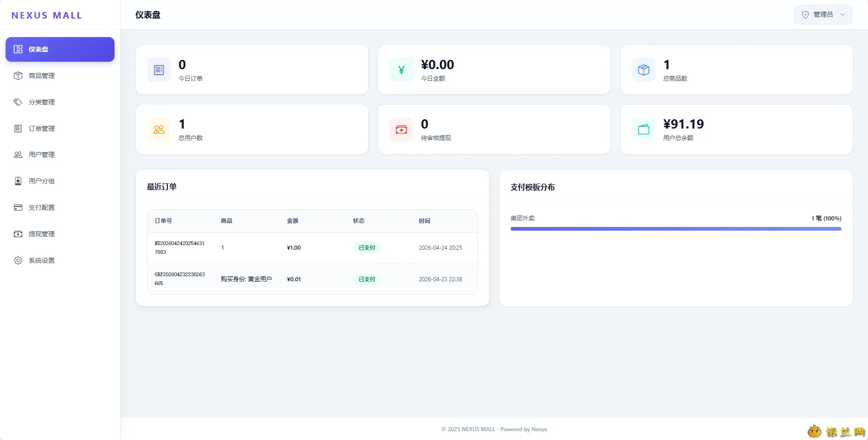The width and height of the screenshot is (868, 440).
Task: Click the 总商品数 cube icon
Action: pyautogui.click(x=644, y=70)
